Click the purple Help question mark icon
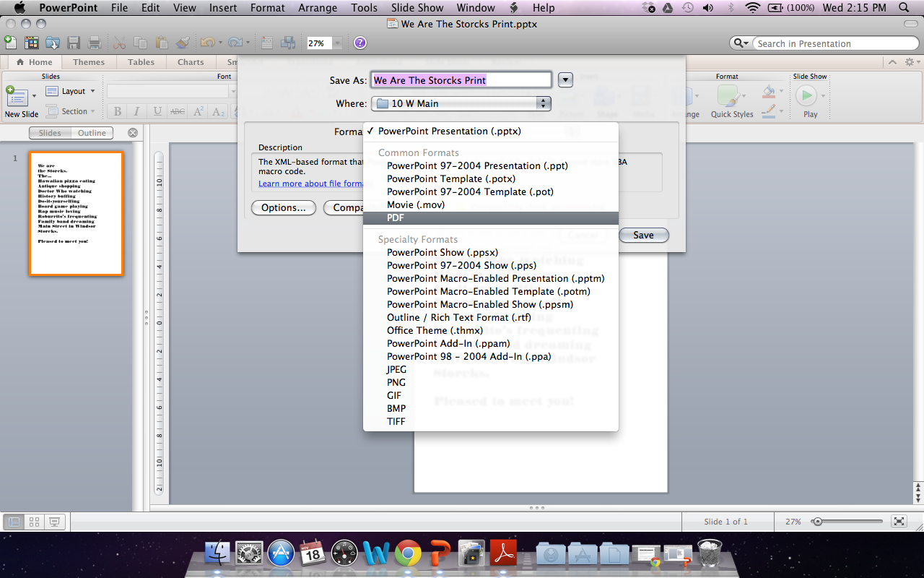Screen dimensions: 924x578 click(x=359, y=43)
